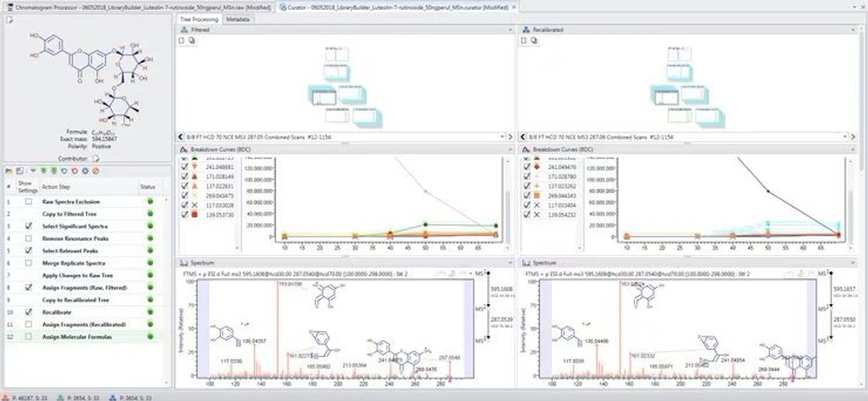Viewport: 868px width, 401px height.
Task: Toggle settings checkbox for Merge Replicate Spectra
Action: tap(28, 263)
